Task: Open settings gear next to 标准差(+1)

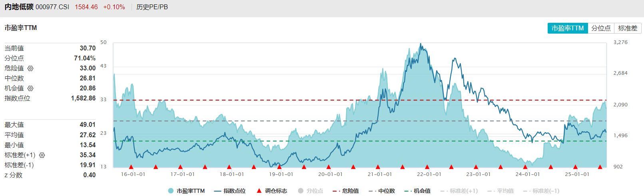Action: pyautogui.click(x=42, y=155)
